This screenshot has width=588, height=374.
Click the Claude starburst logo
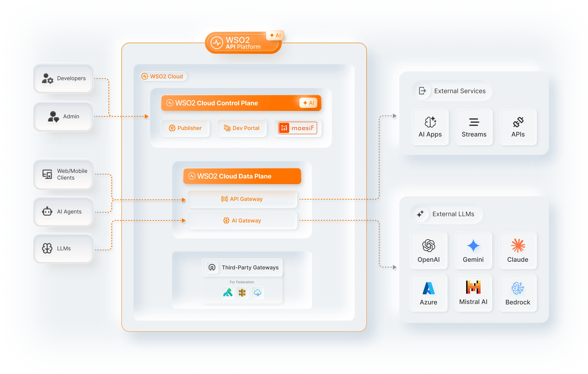pos(518,245)
